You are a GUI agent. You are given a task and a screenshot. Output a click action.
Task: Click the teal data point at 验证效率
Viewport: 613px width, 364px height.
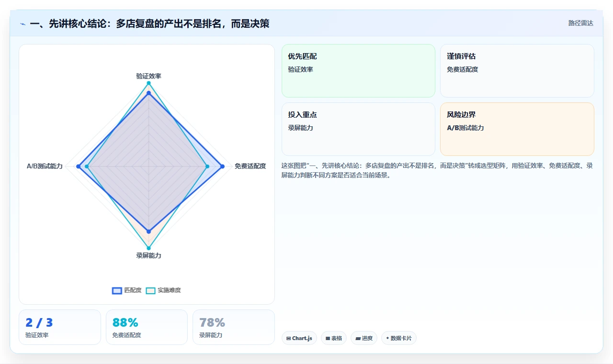[148, 83]
